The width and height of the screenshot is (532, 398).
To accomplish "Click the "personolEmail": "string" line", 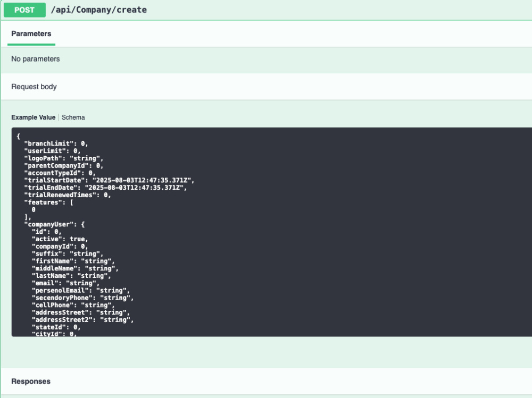I will pyautogui.click(x=81, y=291).
